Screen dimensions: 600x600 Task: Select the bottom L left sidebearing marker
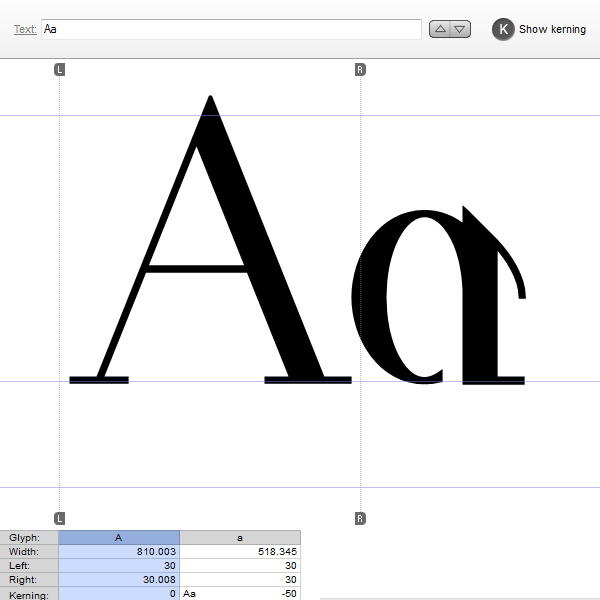[x=59, y=518]
